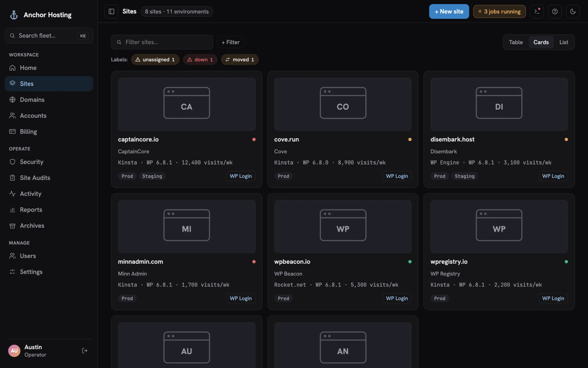Viewport: 588px width, 368px height.
Task: Select Prod environment on wpbeacon.io
Action: tap(283, 298)
